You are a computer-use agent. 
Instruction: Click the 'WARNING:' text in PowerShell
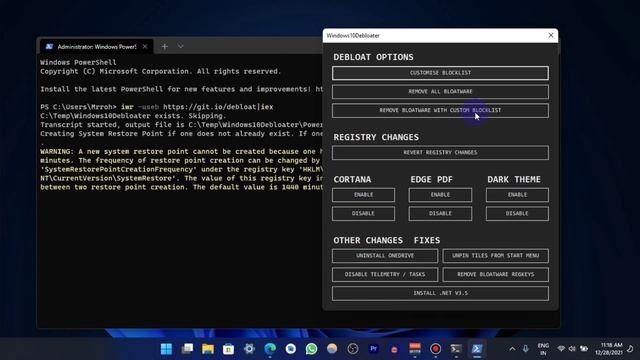(57, 151)
